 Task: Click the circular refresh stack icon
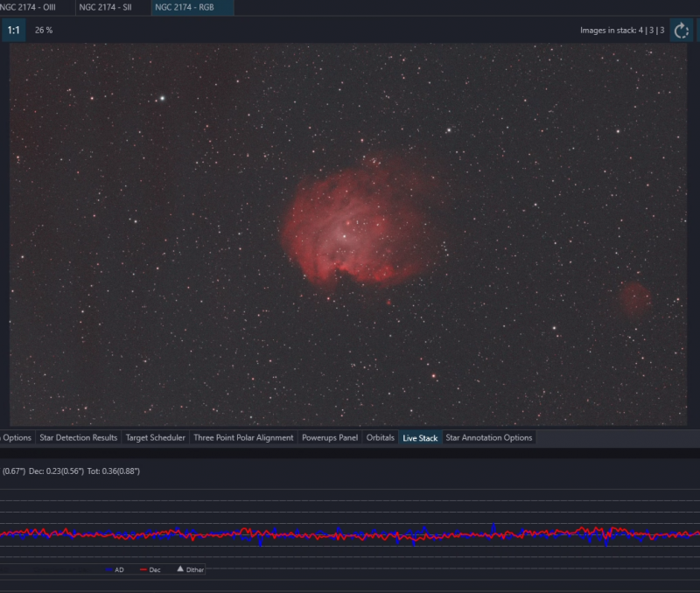tap(682, 31)
